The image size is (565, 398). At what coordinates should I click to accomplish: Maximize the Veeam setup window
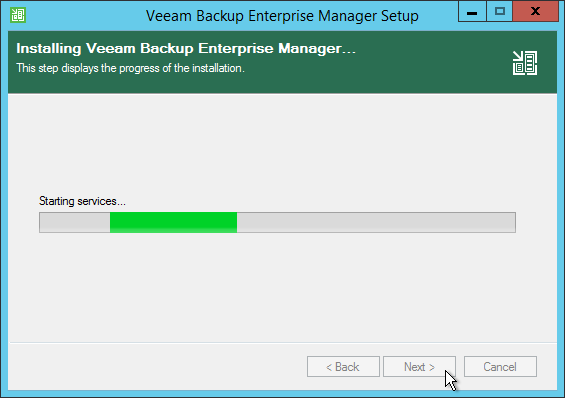[499, 12]
